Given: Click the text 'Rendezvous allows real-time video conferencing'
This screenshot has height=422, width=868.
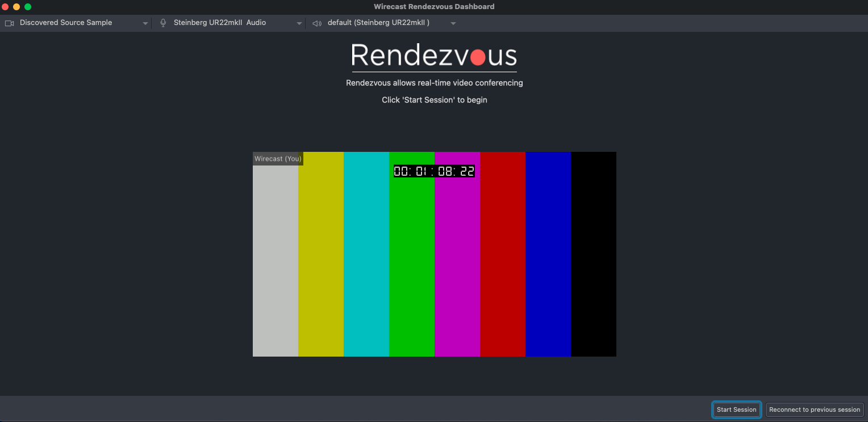Looking at the screenshot, I should tap(435, 83).
